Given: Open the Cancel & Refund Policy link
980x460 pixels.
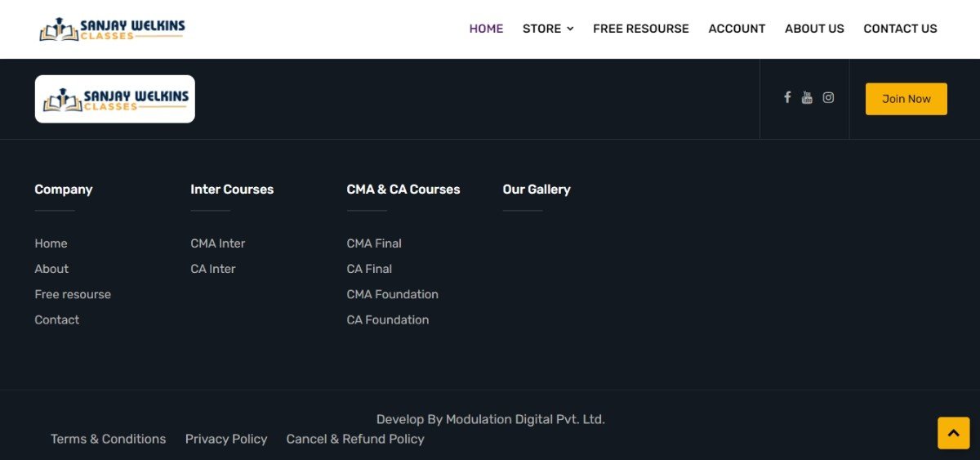Looking at the screenshot, I should click(355, 439).
